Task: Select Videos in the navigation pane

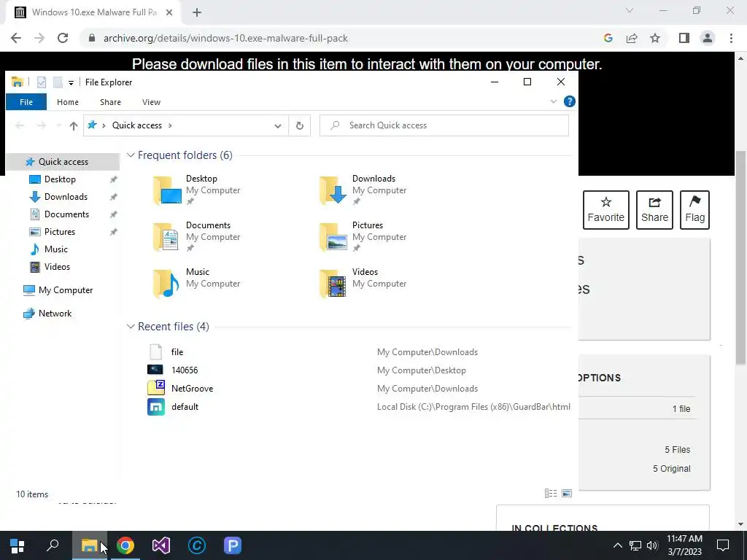Action: coord(57,267)
